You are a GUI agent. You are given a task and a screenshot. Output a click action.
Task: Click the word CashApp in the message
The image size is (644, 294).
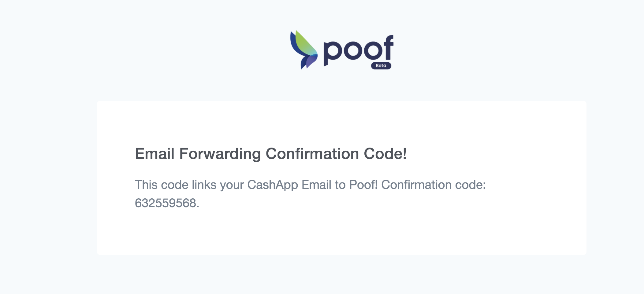(273, 185)
